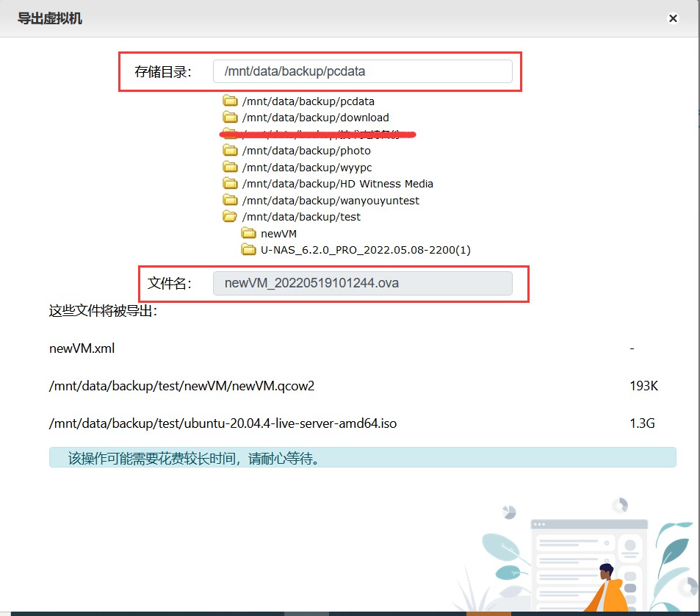Select the /mnt/data/backup/download directory label
Image resolution: width=700 pixels, height=616 pixels.
pos(316,118)
